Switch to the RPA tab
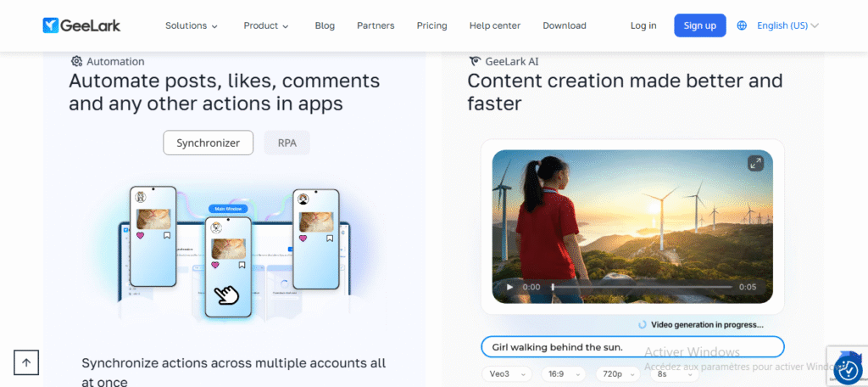868x387 pixels. coord(287,143)
